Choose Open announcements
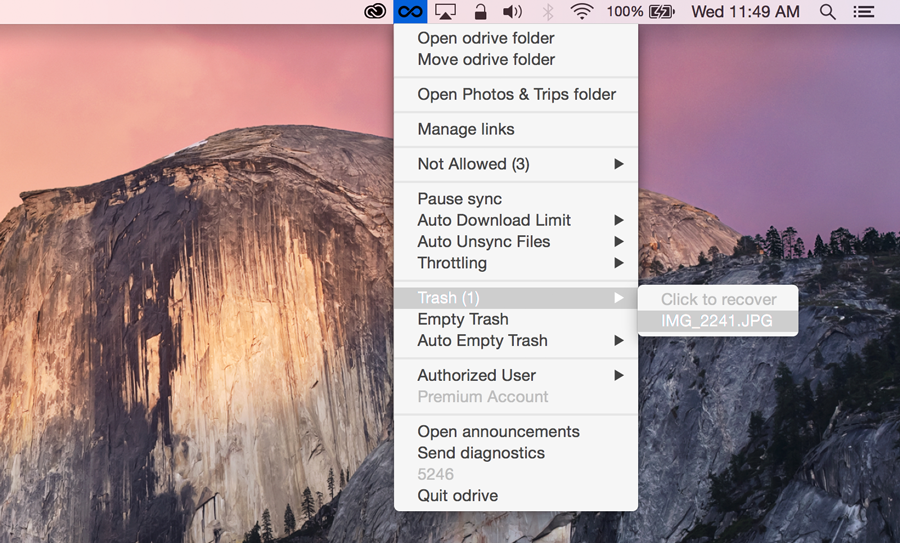900x543 pixels. pyautogui.click(x=515, y=432)
